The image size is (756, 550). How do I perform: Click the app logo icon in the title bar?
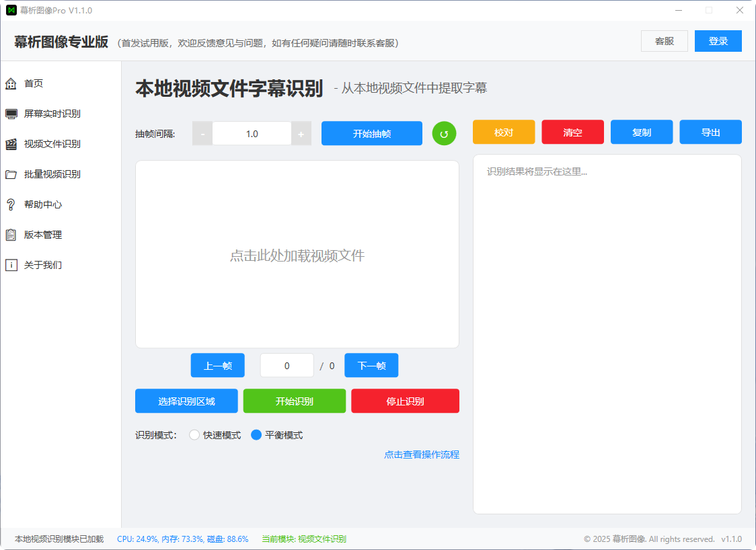point(11,10)
